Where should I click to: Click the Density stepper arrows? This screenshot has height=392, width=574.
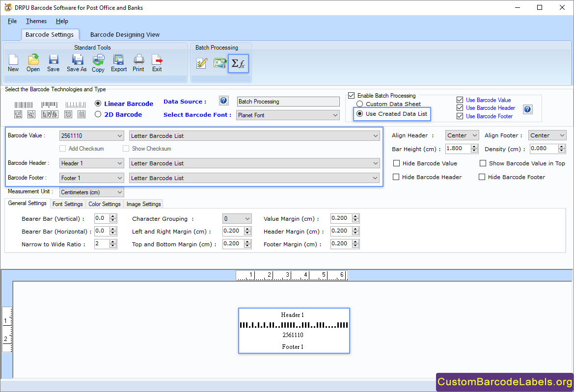562,149
